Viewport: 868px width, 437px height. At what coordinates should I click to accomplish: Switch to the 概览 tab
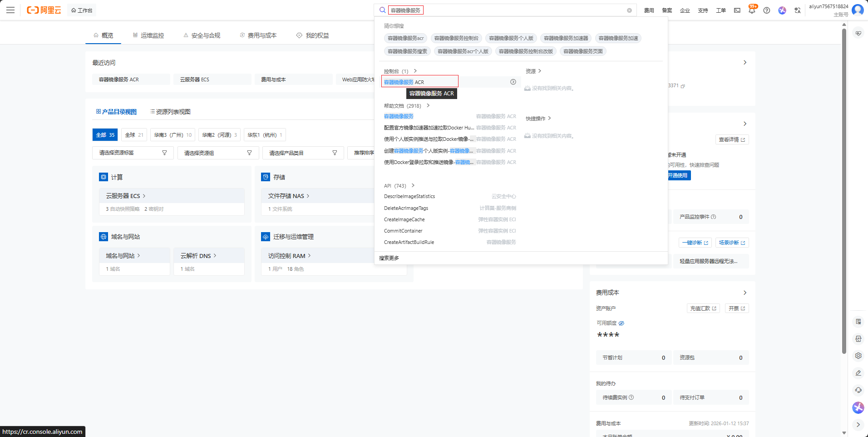tap(104, 35)
